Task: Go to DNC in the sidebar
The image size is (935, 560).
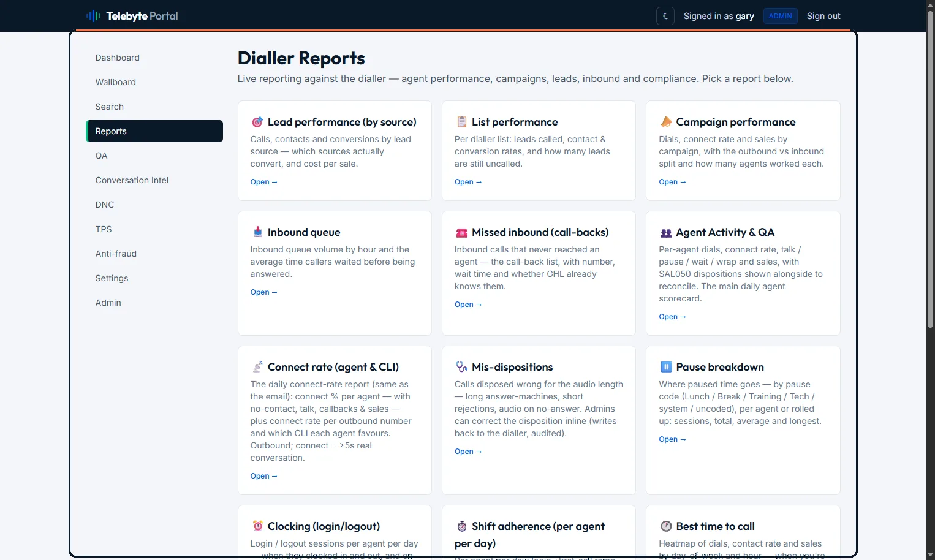Action: pyautogui.click(x=154, y=205)
